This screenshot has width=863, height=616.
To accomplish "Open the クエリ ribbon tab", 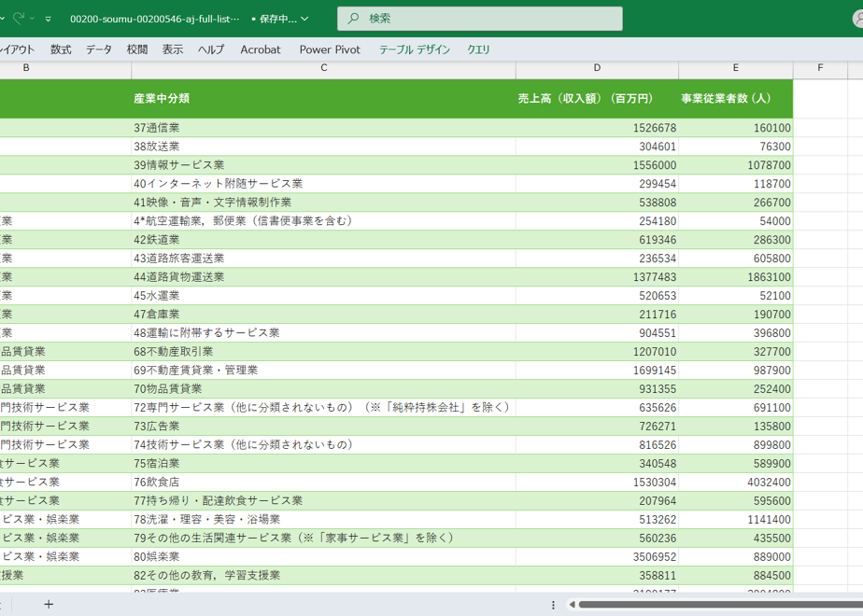I will (x=478, y=49).
